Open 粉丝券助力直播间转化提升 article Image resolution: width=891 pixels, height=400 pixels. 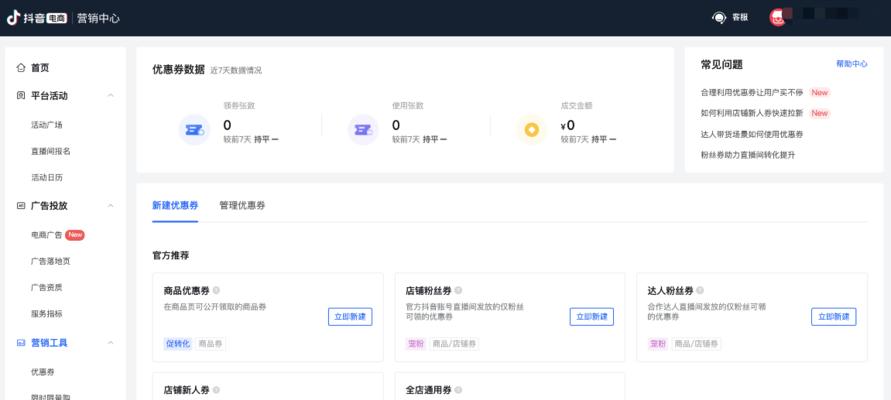748,155
